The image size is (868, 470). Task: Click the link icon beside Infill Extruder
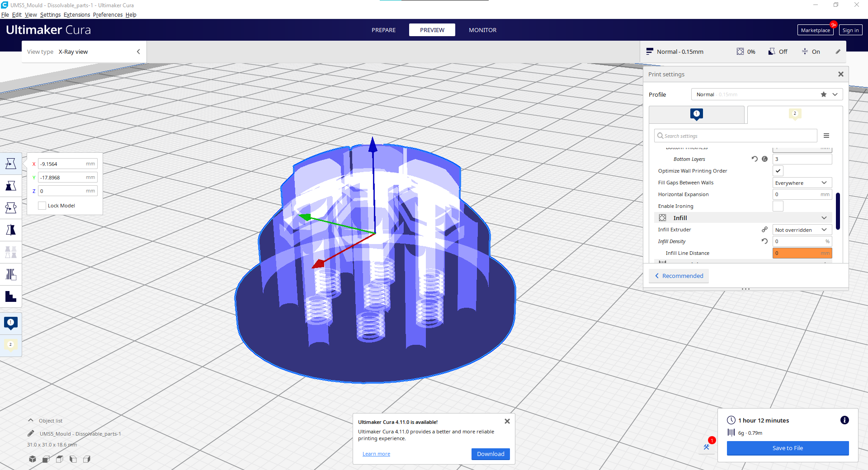(765, 230)
